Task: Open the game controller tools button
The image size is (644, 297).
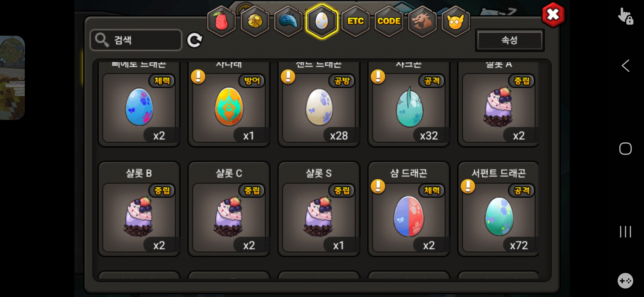Action: (x=625, y=281)
